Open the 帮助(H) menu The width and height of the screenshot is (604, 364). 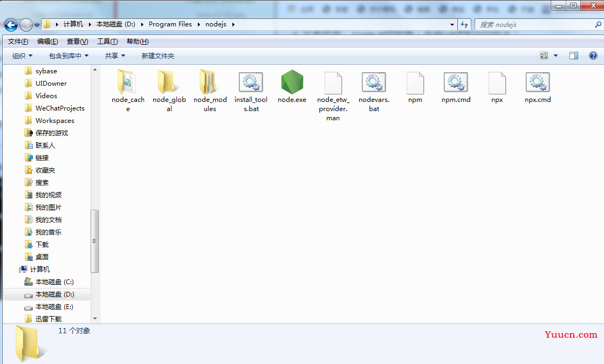pyautogui.click(x=138, y=41)
